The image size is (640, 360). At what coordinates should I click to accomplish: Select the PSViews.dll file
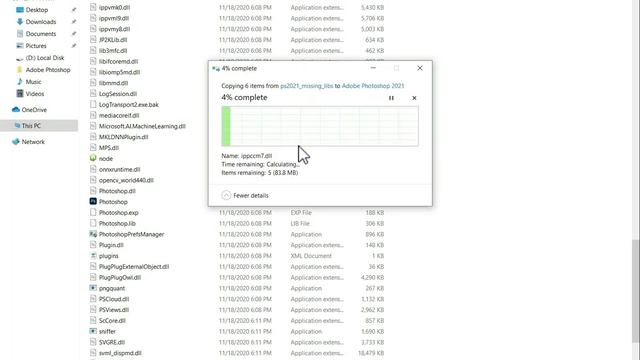tap(114, 310)
